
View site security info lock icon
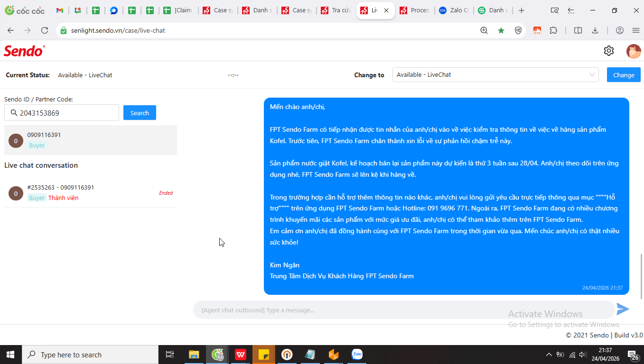point(64,30)
